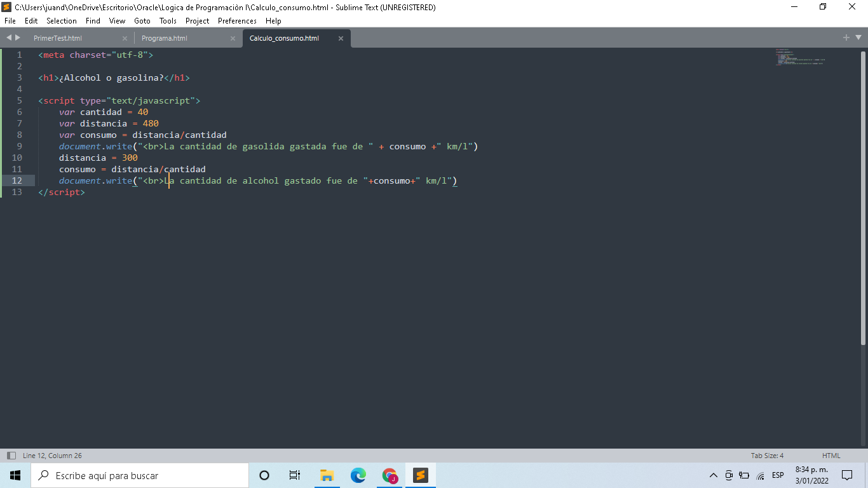Place cursor on 'var distancia = 480' line
The height and width of the screenshot is (488, 868).
(x=109, y=123)
